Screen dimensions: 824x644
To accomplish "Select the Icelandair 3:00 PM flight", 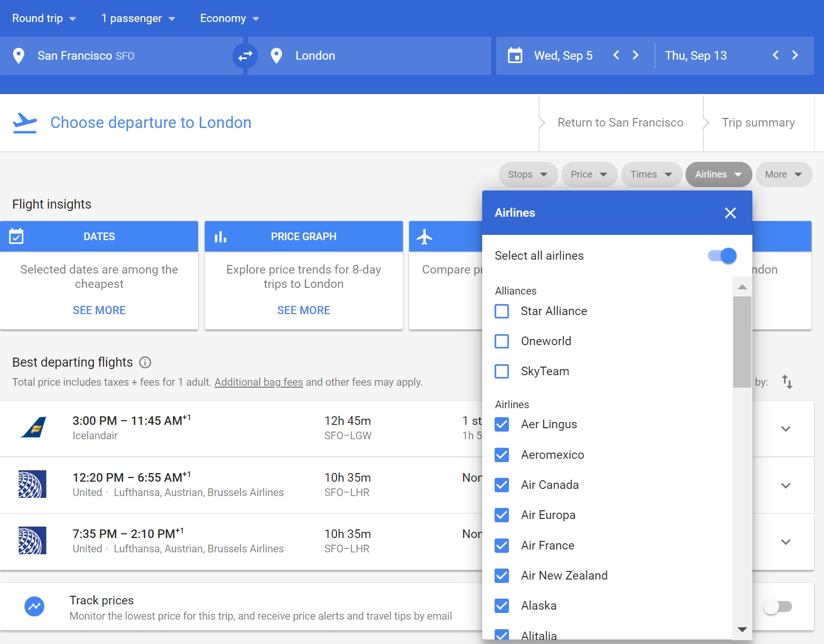I will [x=241, y=429].
